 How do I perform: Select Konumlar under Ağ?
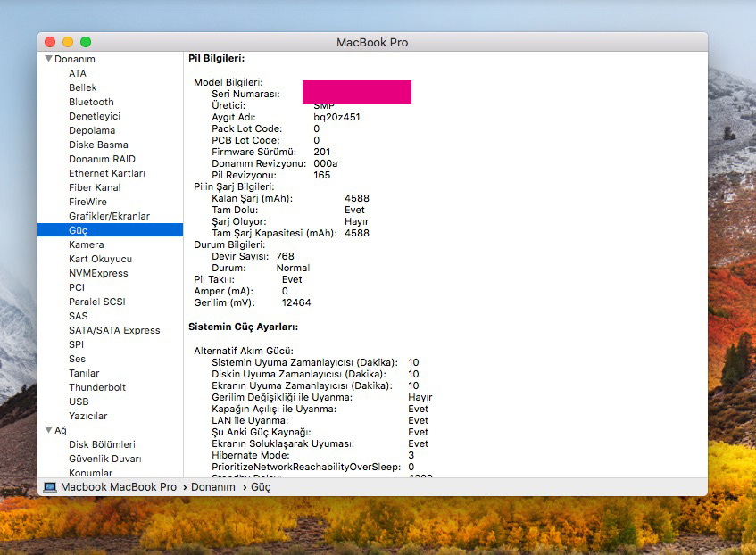click(91, 473)
